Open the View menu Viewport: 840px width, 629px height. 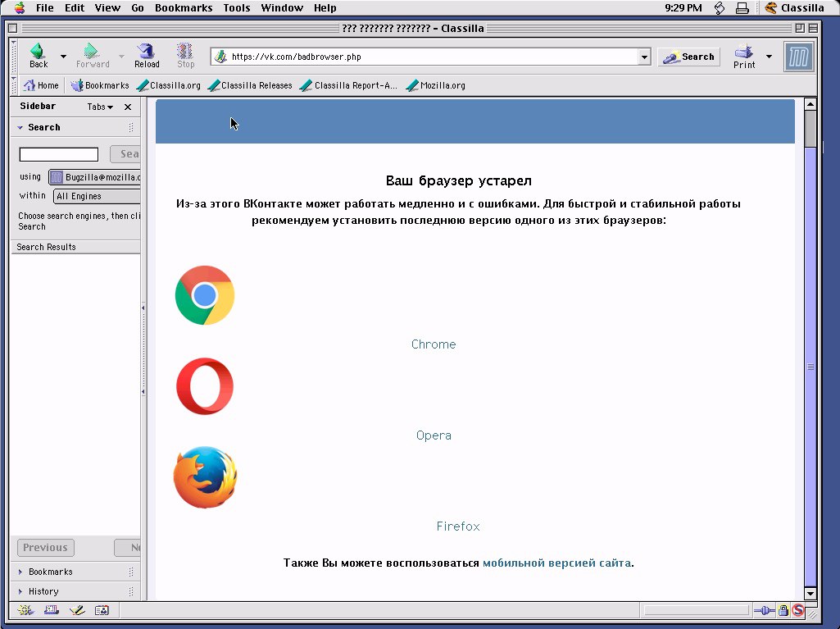[107, 7]
